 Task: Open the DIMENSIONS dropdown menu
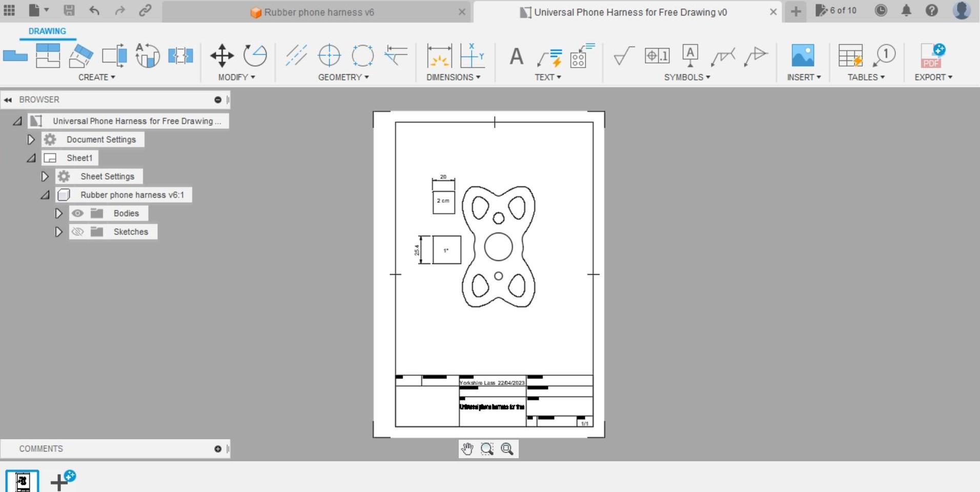(454, 77)
